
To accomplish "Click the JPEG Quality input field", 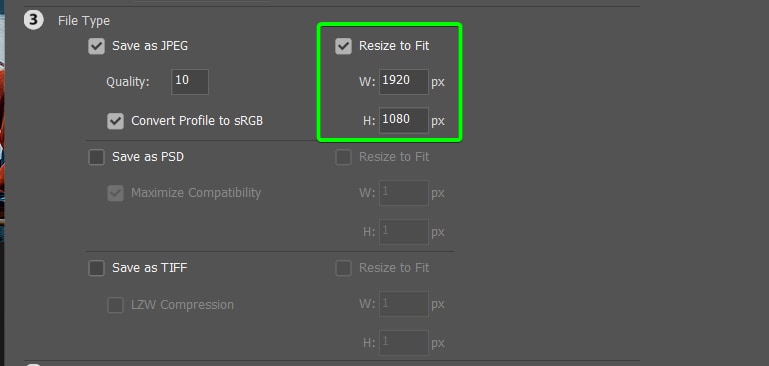I will 190,82.
